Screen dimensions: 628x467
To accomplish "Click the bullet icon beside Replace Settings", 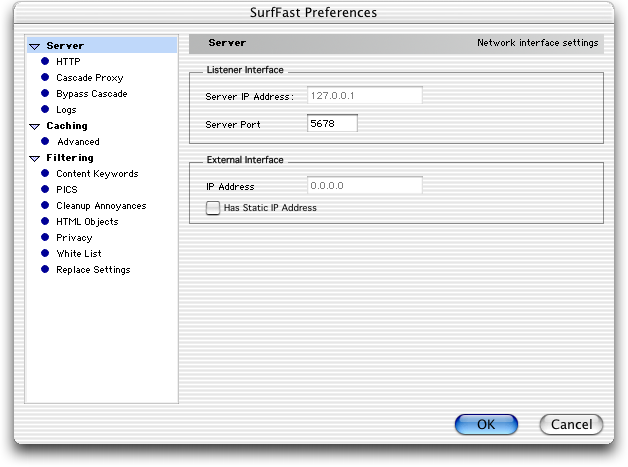I will pyautogui.click(x=45, y=269).
